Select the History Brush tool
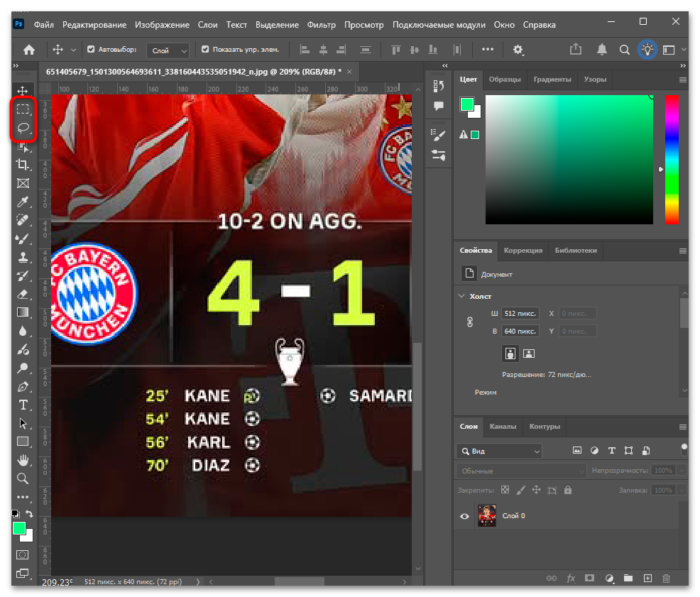Image resolution: width=700 pixels, height=597 pixels. pos(23,276)
